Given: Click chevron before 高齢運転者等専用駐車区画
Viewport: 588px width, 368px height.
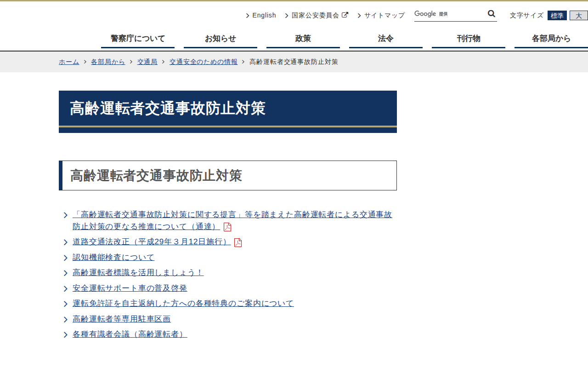Looking at the screenshot, I should tap(66, 320).
